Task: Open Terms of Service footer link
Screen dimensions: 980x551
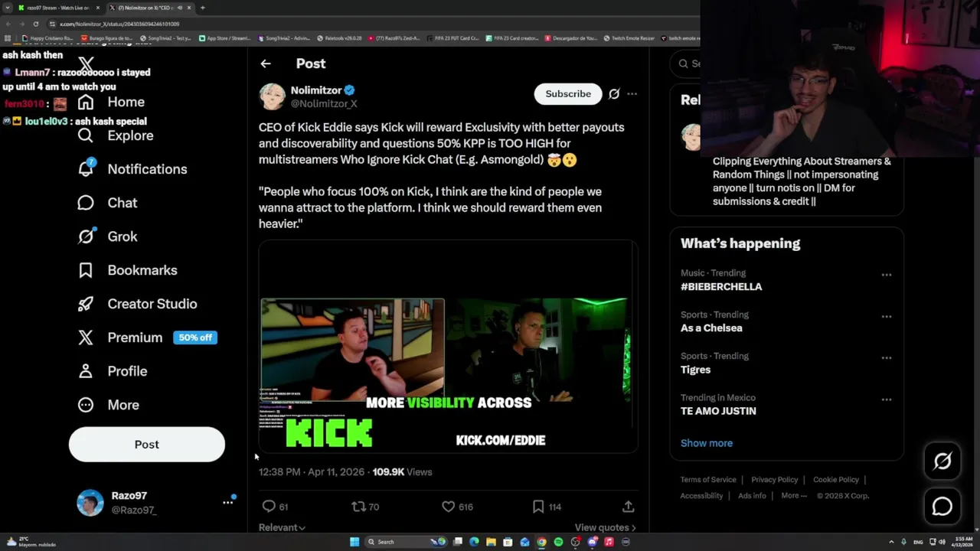Action: tap(708, 480)
